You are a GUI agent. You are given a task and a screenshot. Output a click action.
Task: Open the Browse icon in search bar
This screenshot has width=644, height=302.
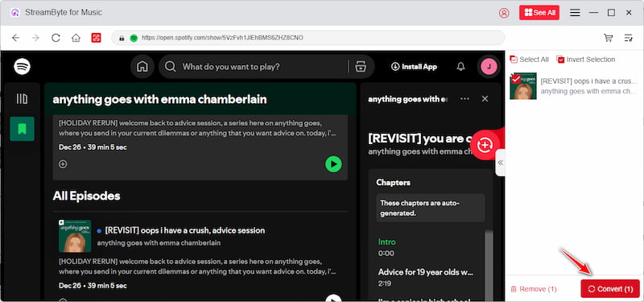click(x=361, y=67)
